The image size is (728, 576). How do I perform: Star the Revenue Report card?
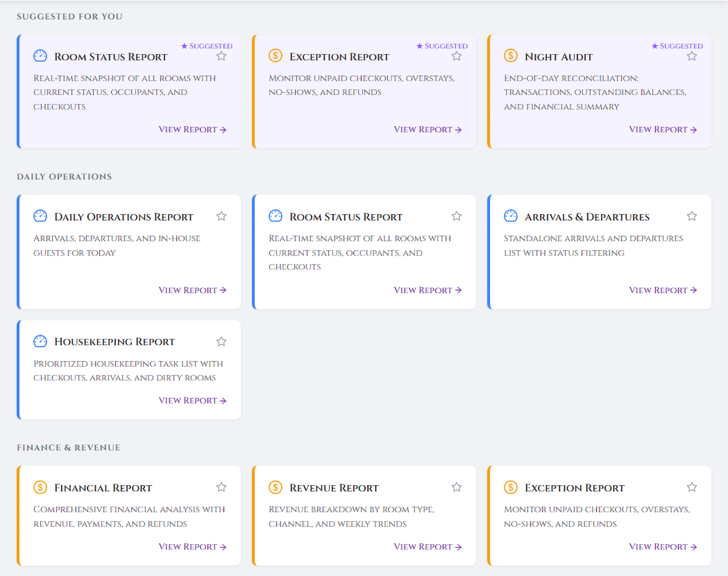point(456,487)
